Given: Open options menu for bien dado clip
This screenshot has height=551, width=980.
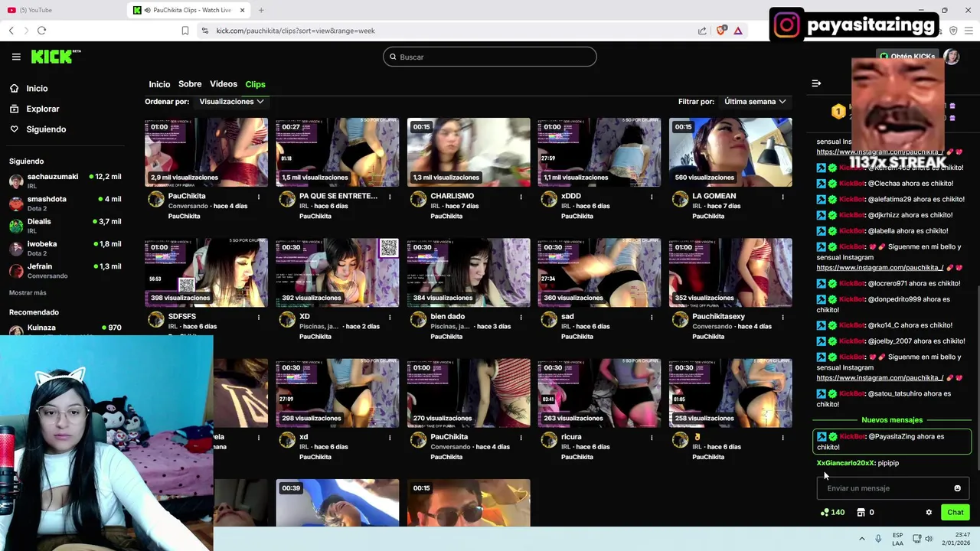Looking at the screenshot, I should (x=521, y=317).
